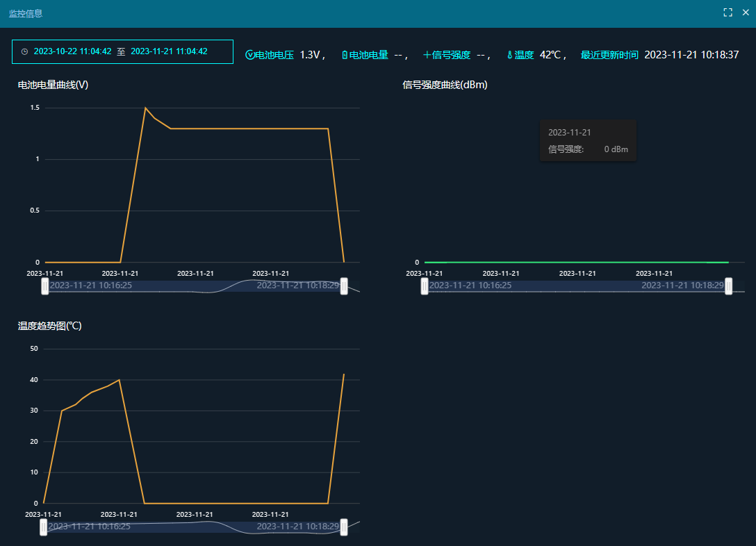The width and height of the screenshot is (756, 546).
Task: Click the fullscreen expand icon
Action: click(x=728, y=13)
